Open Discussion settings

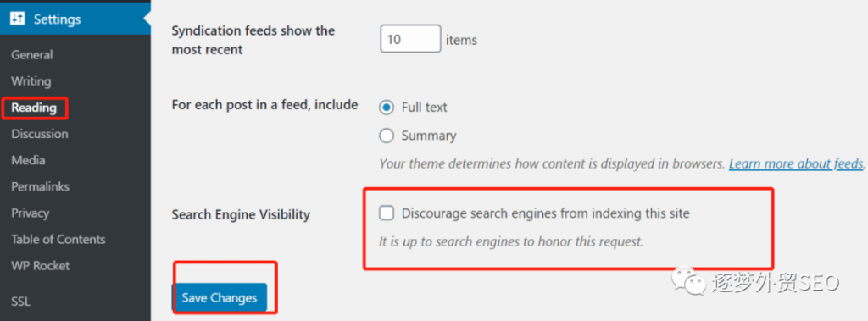pos(39,134)
